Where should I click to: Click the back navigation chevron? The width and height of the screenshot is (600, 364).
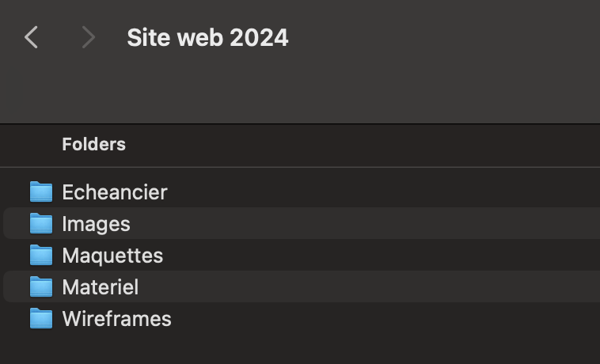[x=32, y=37]
